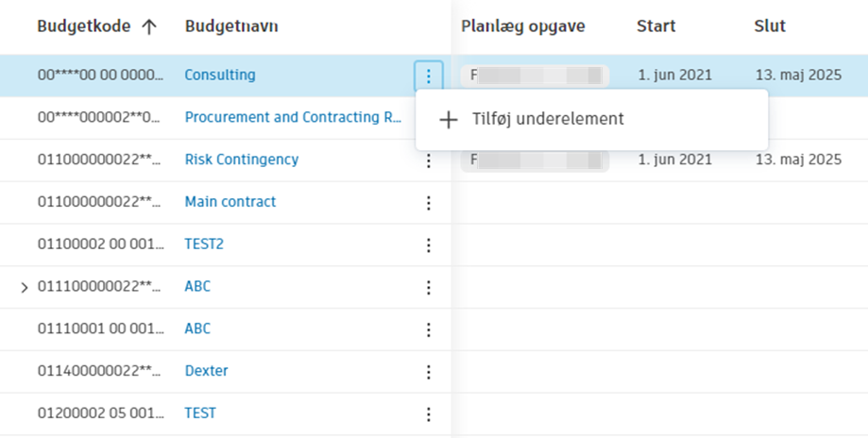Open the Dexter budget link
The image size is (868, 438).
[206, 371]
